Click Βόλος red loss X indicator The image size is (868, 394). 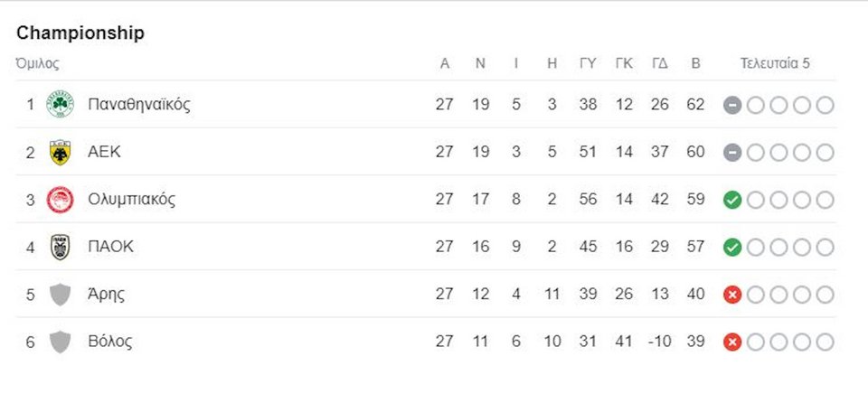coord(731,342)
